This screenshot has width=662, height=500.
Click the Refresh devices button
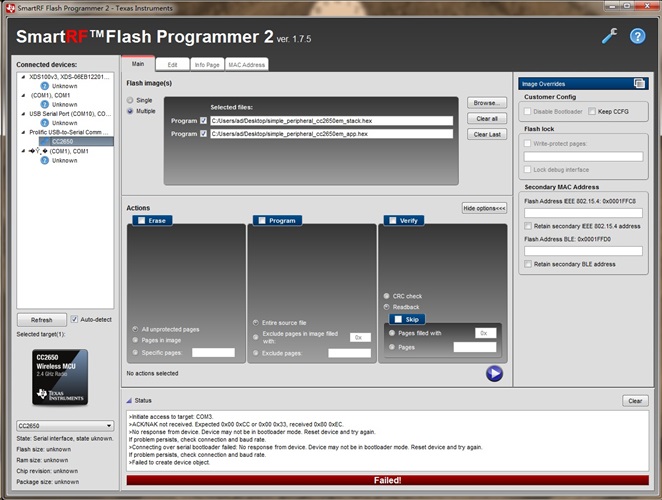[41, 320]
